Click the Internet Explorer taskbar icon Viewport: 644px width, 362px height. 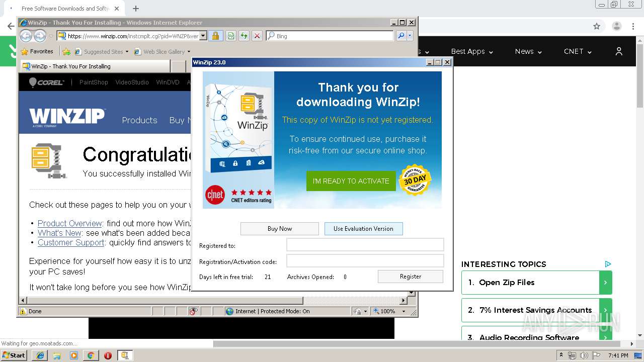tap(40, 355)
